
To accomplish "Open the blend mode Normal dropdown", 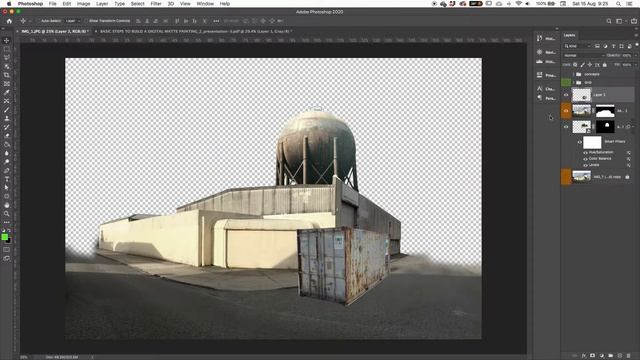I will (583, 56).
